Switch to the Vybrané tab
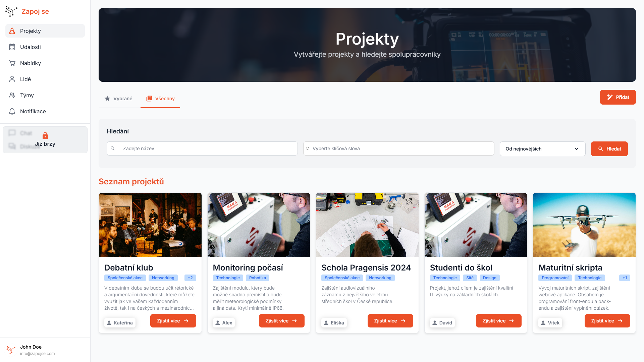644x362 pixels. click(118, 99)
